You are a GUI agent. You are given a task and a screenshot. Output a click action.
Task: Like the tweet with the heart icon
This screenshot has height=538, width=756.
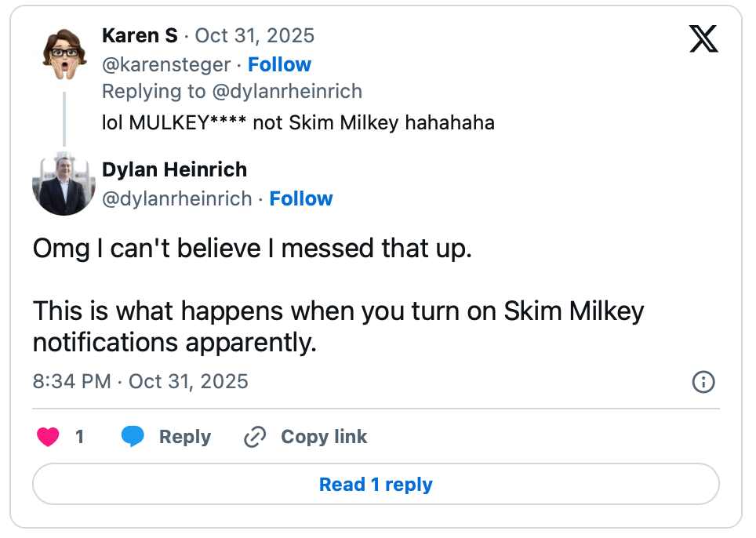pyautogui.click(x=49, y=437)
